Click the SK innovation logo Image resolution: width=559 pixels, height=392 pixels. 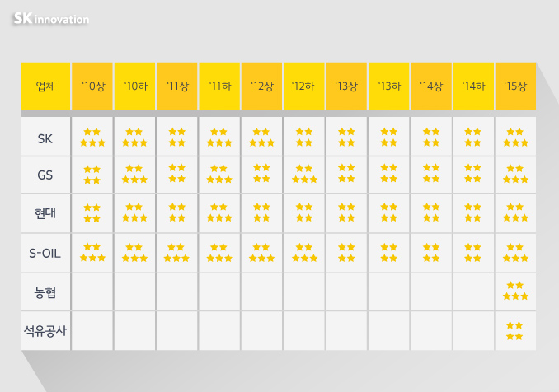point(50,18)
